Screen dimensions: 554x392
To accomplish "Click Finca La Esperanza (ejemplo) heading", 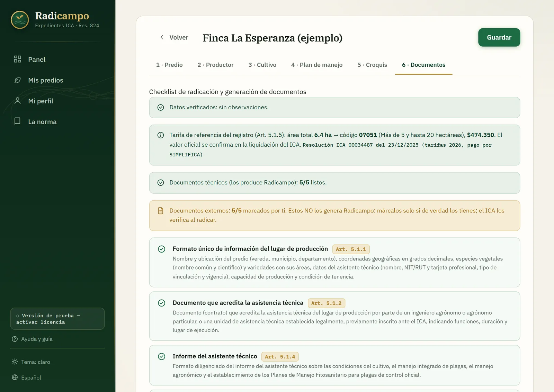I will click(272, 38).
